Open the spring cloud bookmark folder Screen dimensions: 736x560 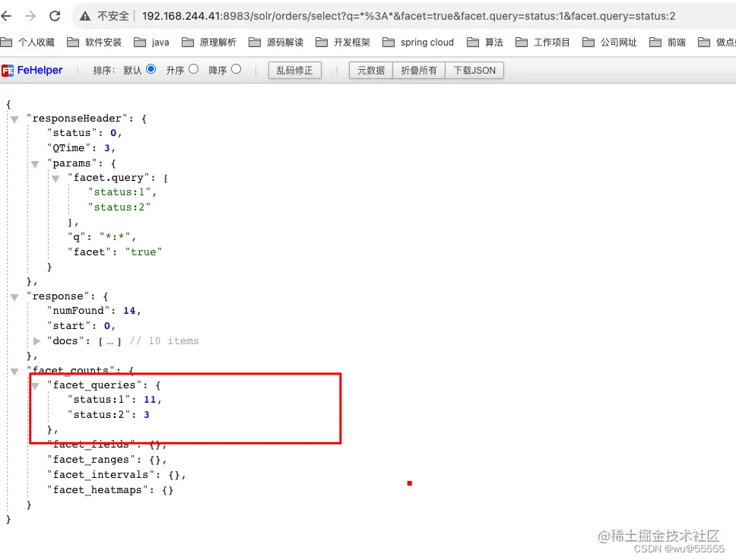(418, 43)
